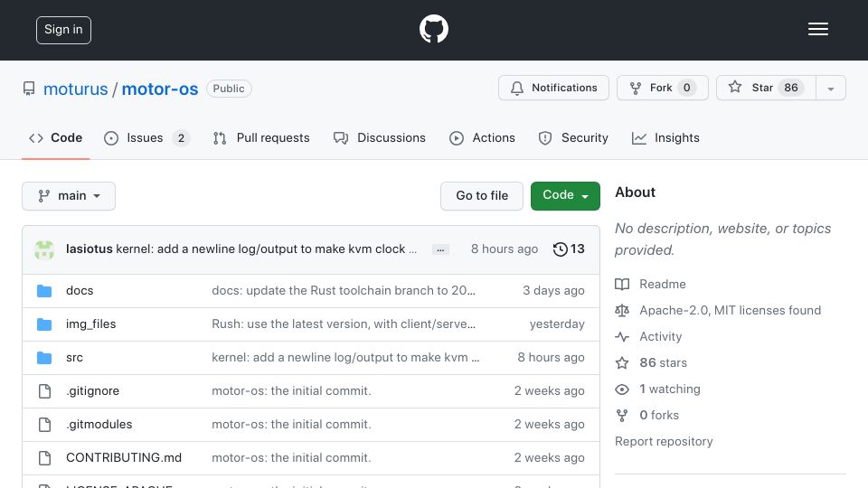This screenshot has width=868, height=488.
Task: Click the license scales icon
Action: tap(622, 310)
